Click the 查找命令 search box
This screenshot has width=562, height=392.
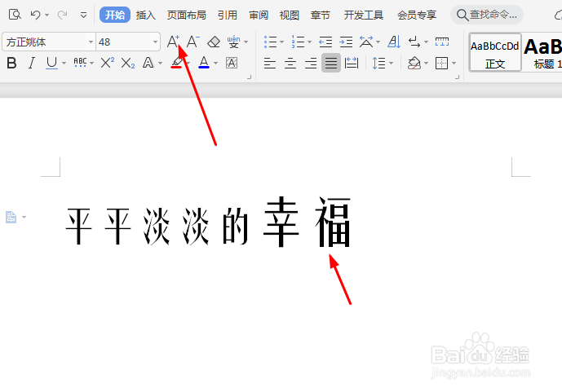pyautogui.click(x=487, y=15)
